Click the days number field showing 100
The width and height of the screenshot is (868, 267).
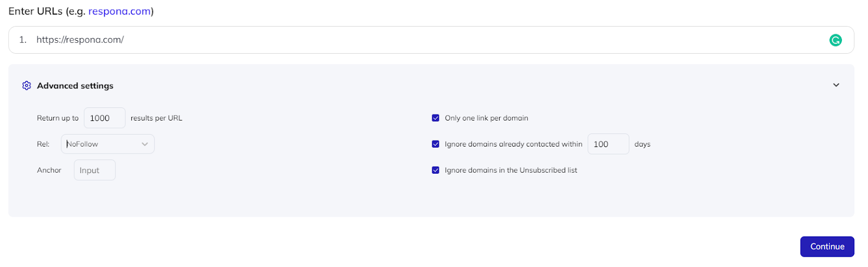pos(608,144)
